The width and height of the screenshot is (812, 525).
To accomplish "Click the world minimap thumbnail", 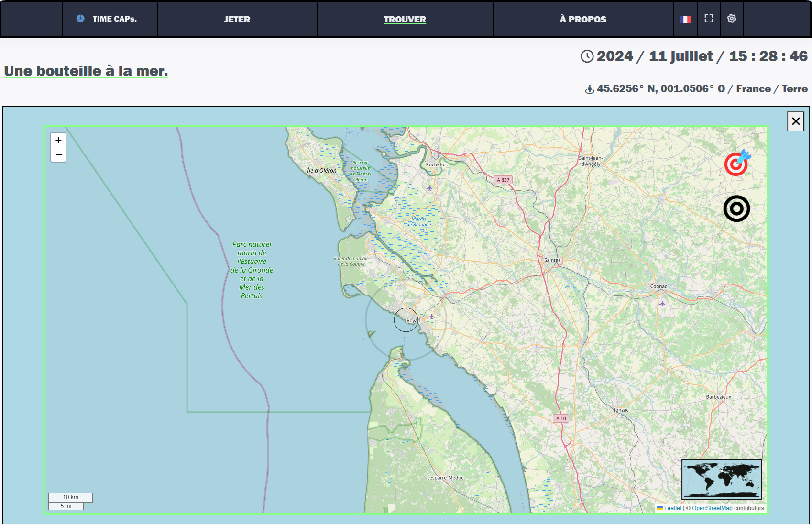I will (x=721, y=480).
